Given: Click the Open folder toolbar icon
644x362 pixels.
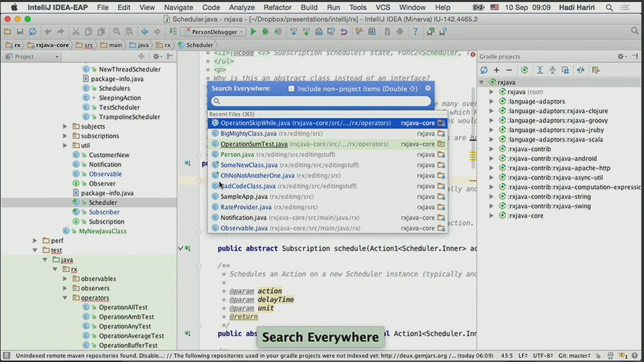Looking at the screenshot, I should point(7,31).
